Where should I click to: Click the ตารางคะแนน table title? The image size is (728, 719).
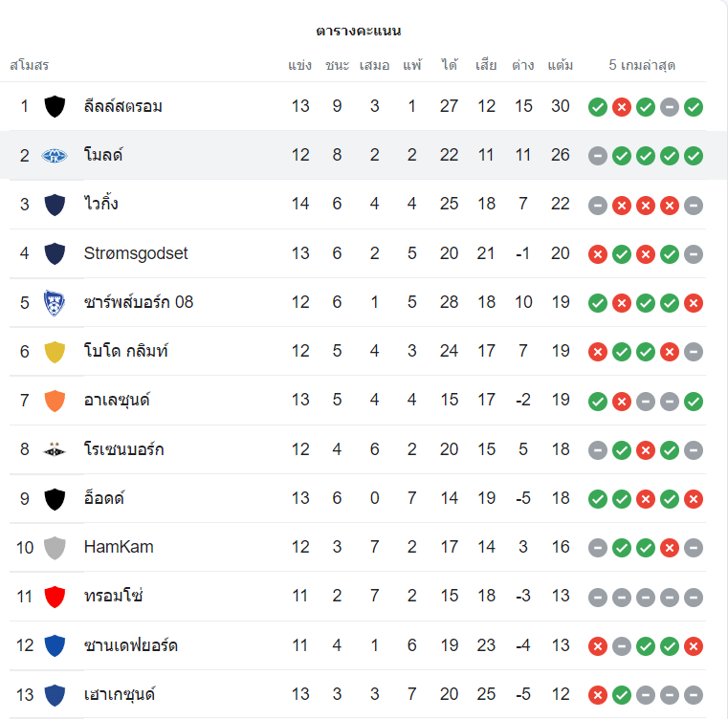(x=359, y=31)
